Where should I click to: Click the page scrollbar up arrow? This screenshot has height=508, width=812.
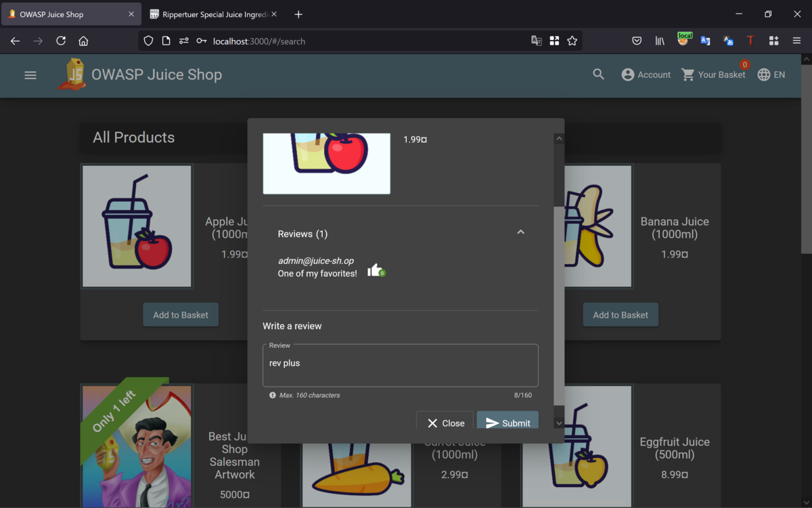(806, 60)
